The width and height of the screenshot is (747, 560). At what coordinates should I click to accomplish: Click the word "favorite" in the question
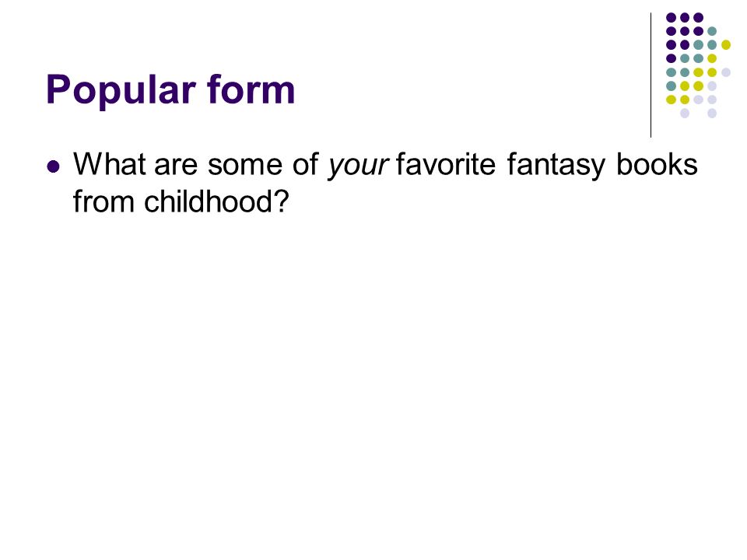pyautogui.click(x=446, y=164)
